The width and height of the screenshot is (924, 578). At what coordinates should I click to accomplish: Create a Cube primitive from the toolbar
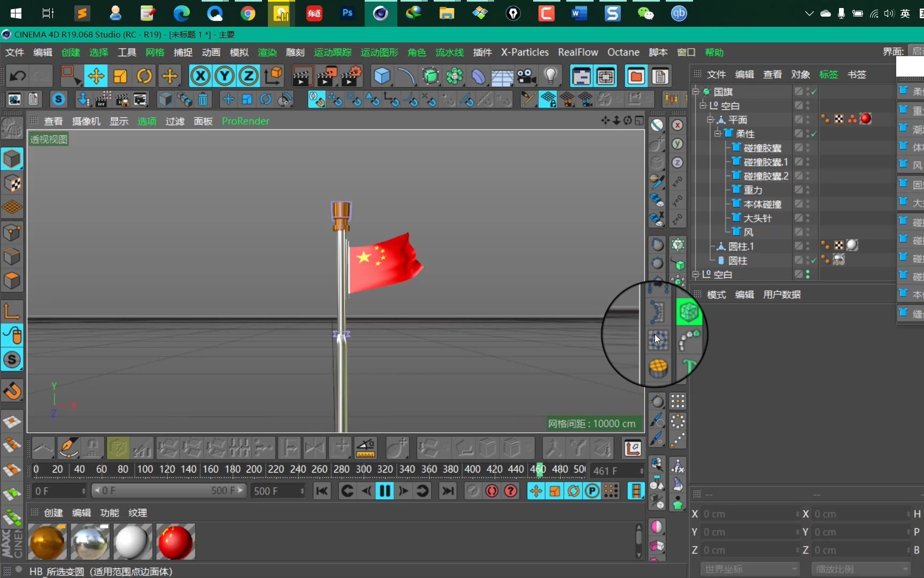point(382,76)
